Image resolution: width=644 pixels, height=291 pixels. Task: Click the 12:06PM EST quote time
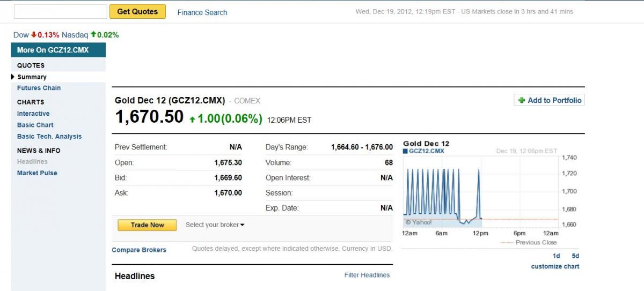289,120
